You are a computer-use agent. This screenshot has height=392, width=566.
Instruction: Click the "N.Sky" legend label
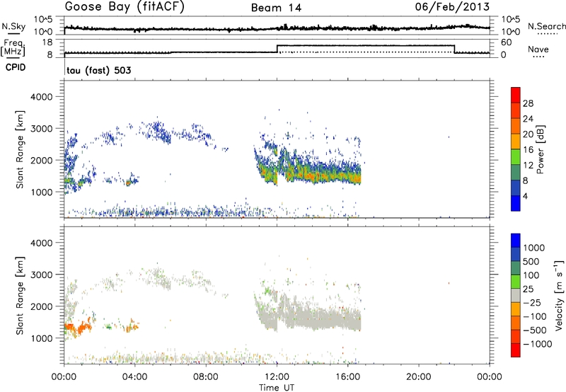pyautogui.click(x=13, y=26)
